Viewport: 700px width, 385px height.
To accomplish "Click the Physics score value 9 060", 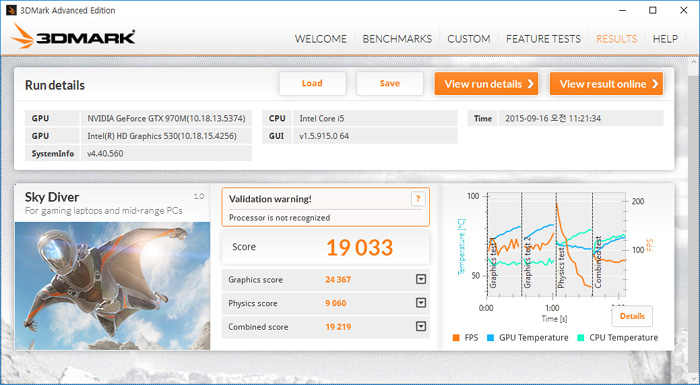I will (x=336, y=303).
